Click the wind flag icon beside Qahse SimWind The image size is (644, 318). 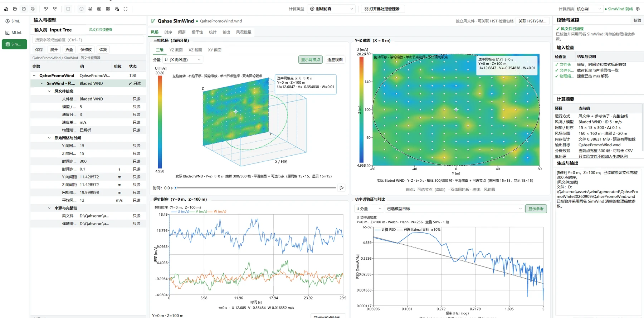153,21
